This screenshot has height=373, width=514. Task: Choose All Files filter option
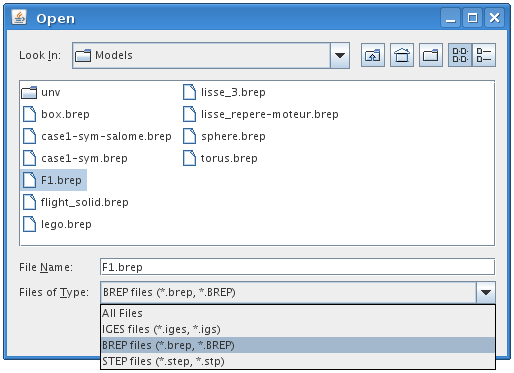298,313
